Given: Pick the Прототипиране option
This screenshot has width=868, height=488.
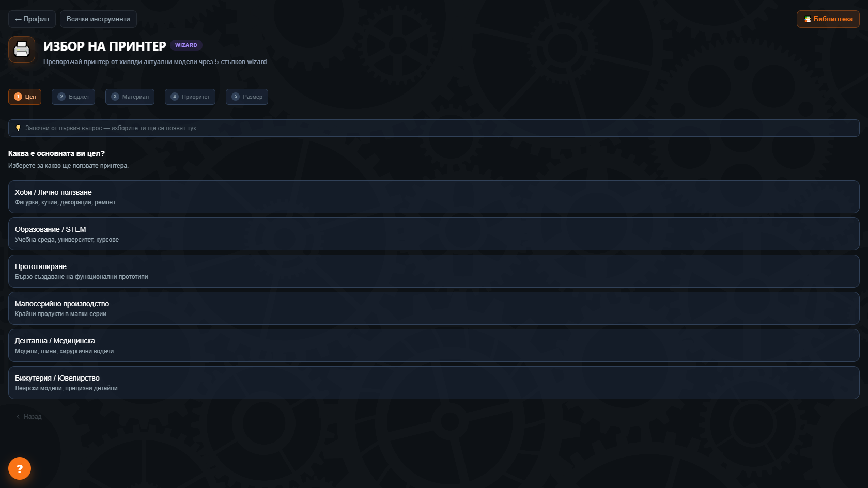Looking at the screenshot, I should click(x=434, y=271).
